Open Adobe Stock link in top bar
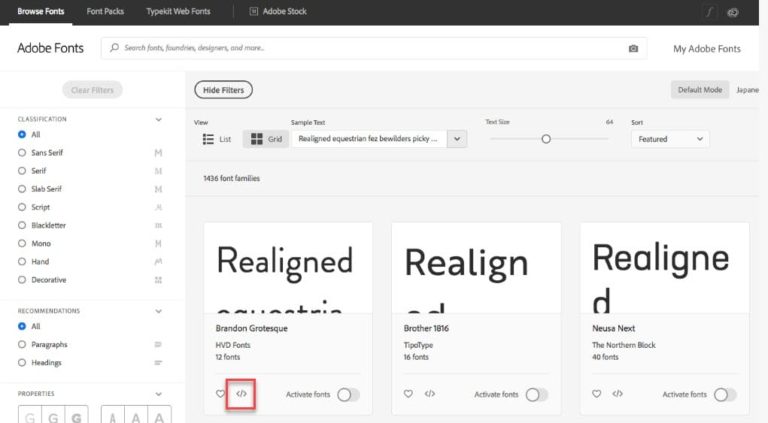The width and height of the screenshot is (768, 423). [x=285, y=11]
